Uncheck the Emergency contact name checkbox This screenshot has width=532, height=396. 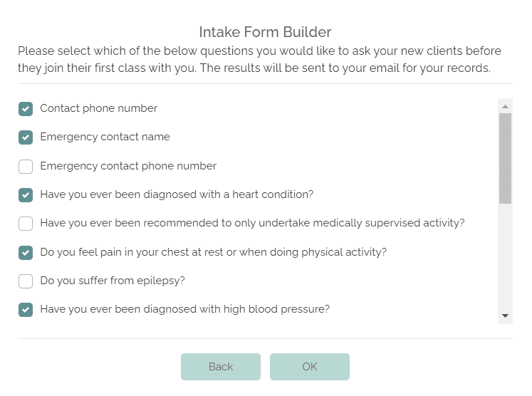26,137
